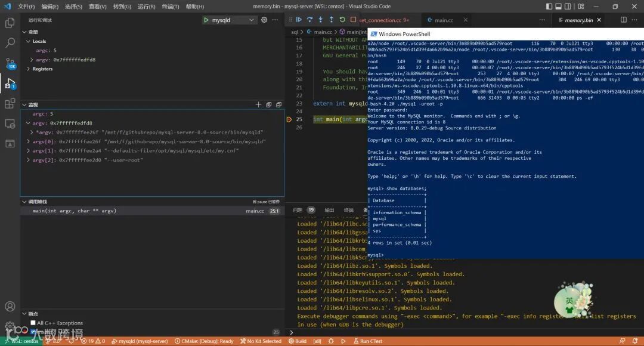Stop the debugger with the square icon

353,20
